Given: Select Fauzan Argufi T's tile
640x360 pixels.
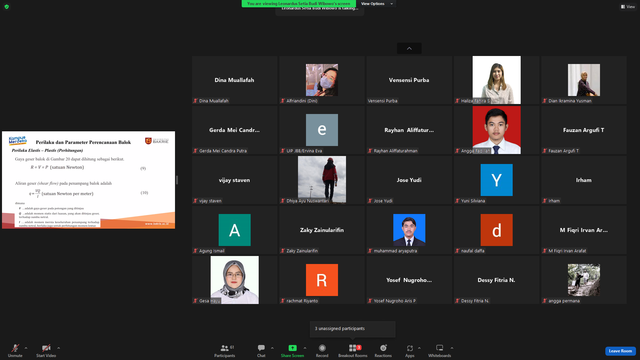Looking at the screenshot, I should [584, 130].
